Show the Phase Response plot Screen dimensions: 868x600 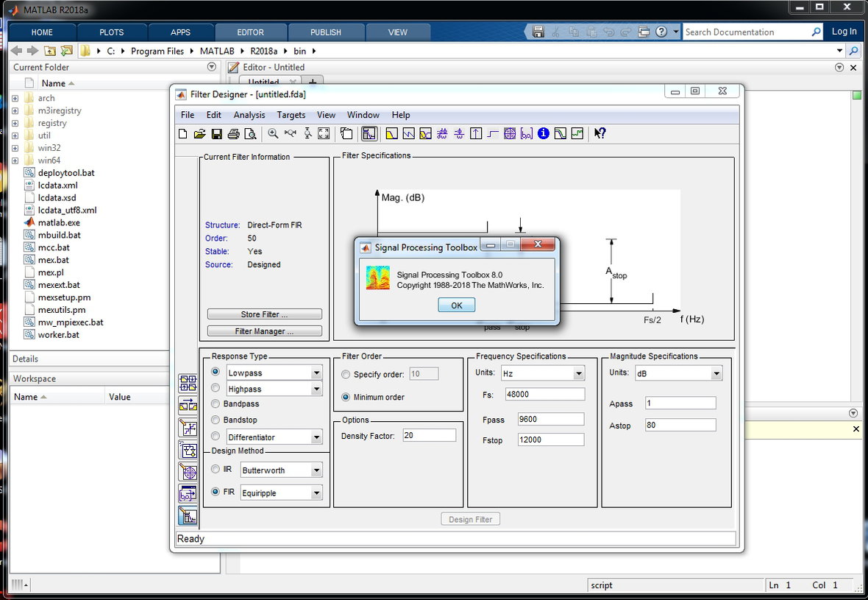[408, 133]
